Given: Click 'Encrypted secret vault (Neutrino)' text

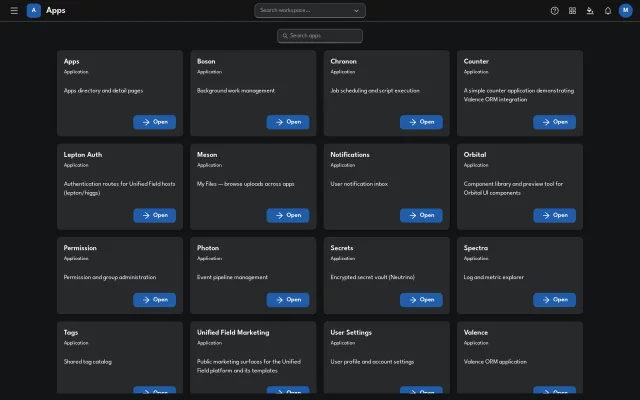Looking at the screenshot, I should 372,277.
